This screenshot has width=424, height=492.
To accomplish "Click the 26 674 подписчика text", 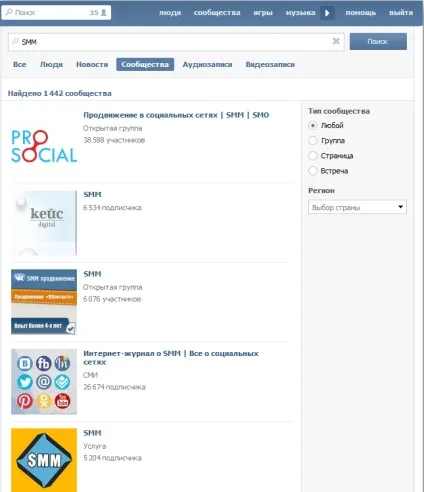I will 114,387.
